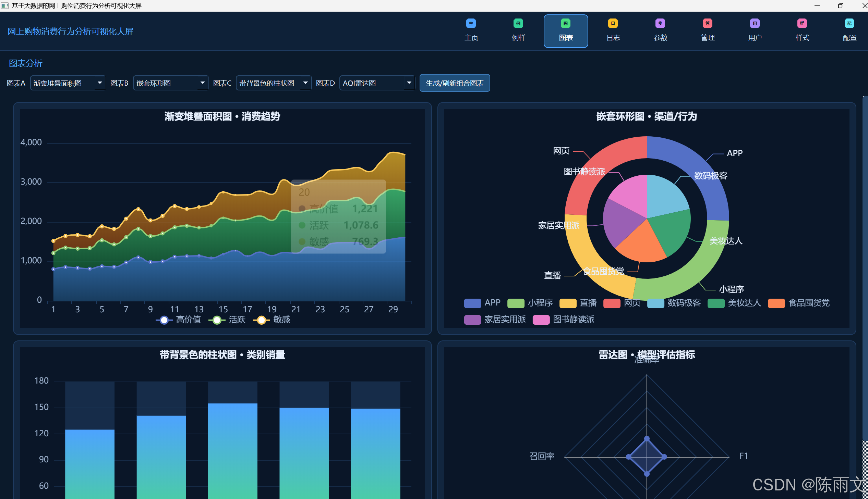Click the green 例样 sample icon
868x499 pixels.
point(518,23)
